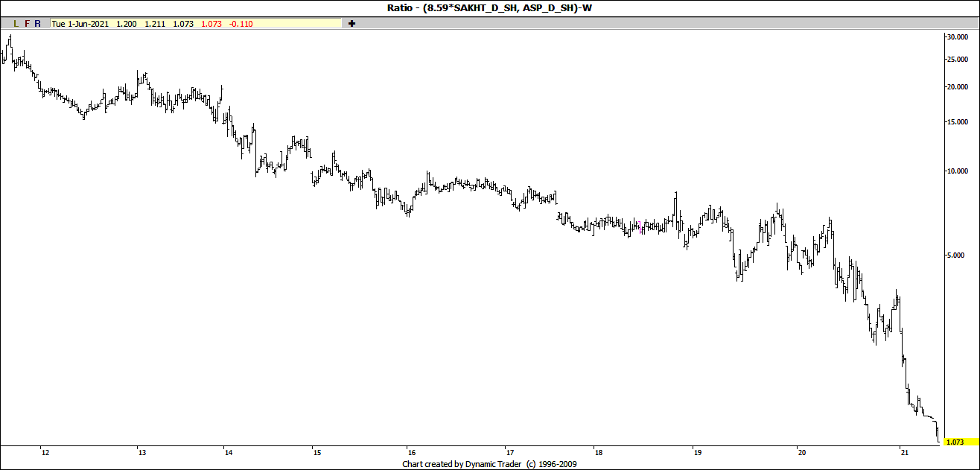Click the black plus icon beside data bar
The height and width of the screenshot is (470, 980).
(351, 24)
